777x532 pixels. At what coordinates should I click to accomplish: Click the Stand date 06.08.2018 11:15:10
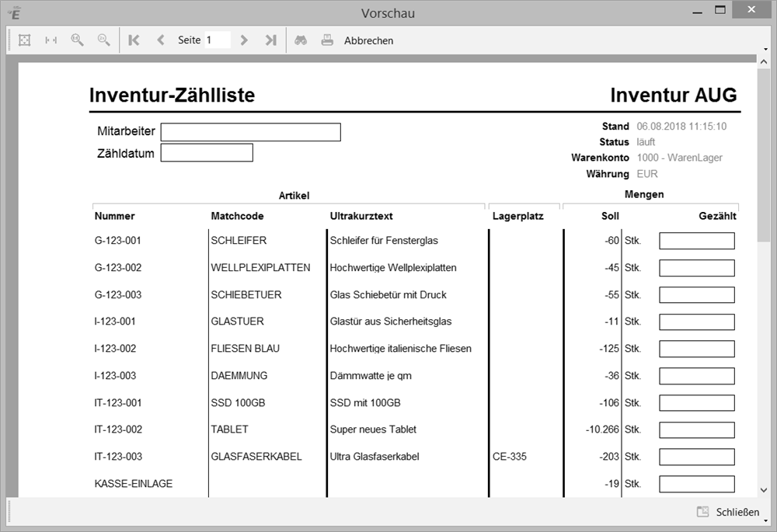(x=681, y=127)
